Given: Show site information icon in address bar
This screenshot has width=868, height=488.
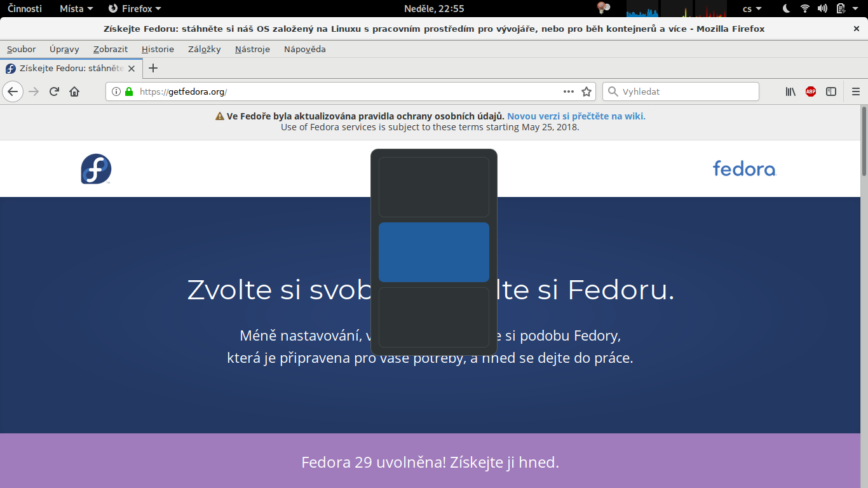Looking at the screenshot, I should 116,91.
